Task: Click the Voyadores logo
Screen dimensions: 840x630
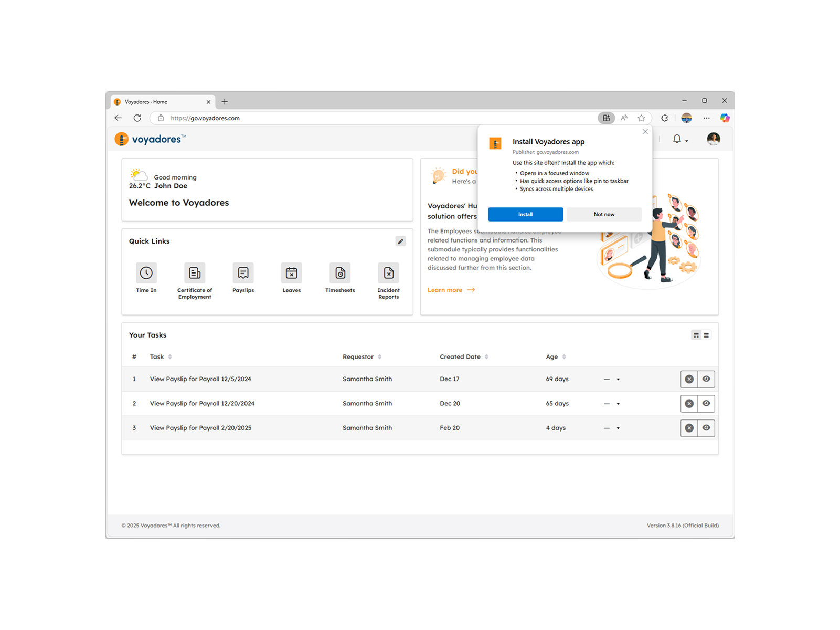Action: [150, 139]
